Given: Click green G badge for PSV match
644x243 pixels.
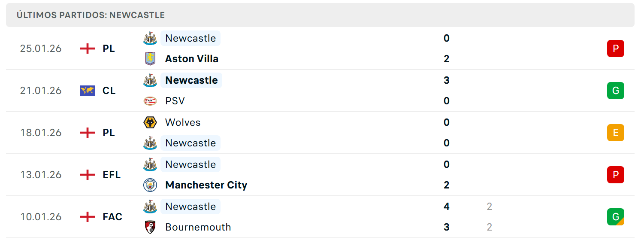Looking at the screenshot, I should tap(615, 91).
